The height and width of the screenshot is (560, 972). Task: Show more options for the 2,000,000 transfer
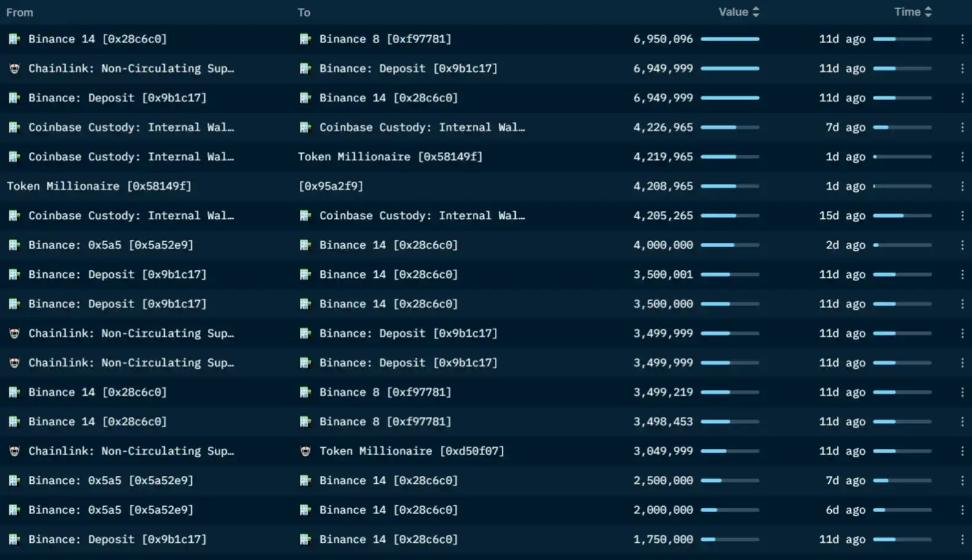pyautogui.click(x=962, y=510)
